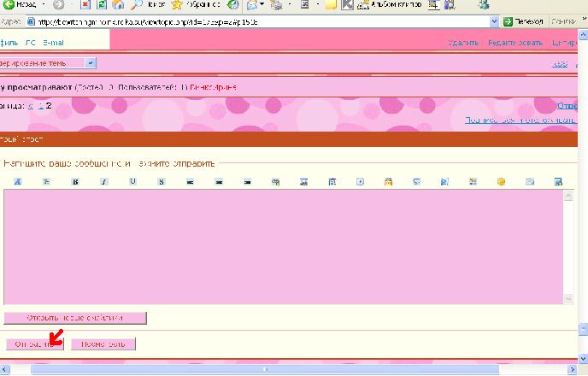This screenshot has width=588, height=376.
Task: Insert video via the play-circle icon
Action: point(360,182)
